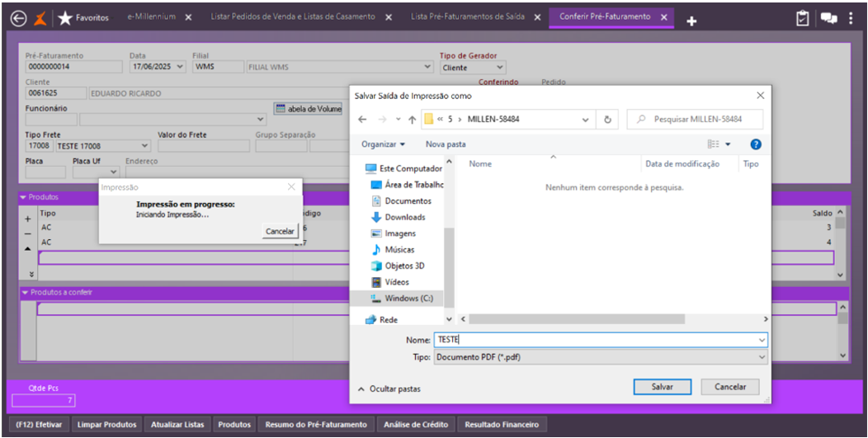Select Rede in navigation tree

coord(381,320)
